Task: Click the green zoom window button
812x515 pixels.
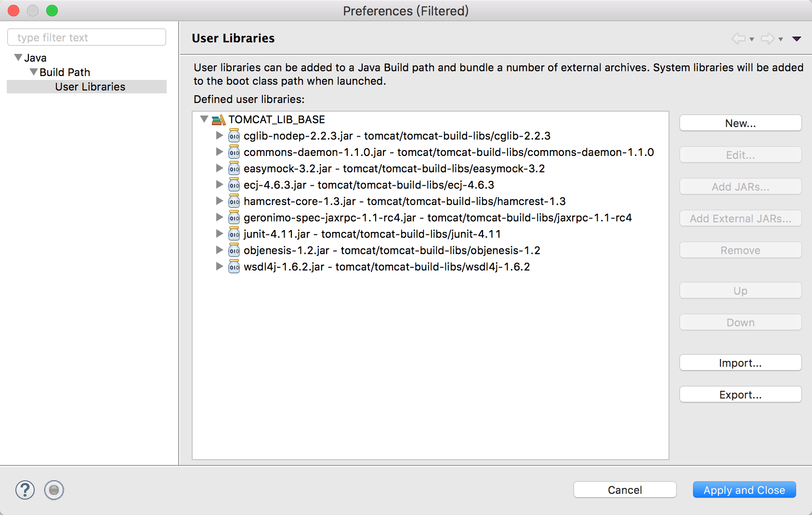Action: coord(52,11)
